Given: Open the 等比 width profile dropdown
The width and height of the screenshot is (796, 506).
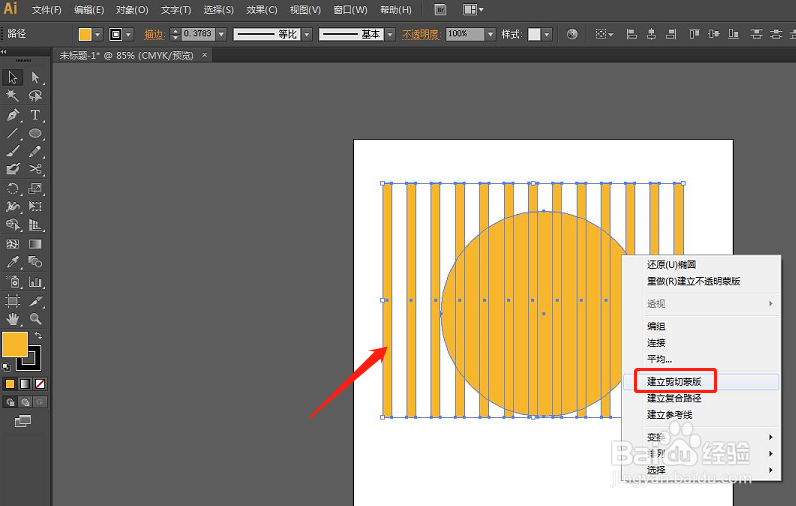Looking at the screenshot, I should coord(307,35).
